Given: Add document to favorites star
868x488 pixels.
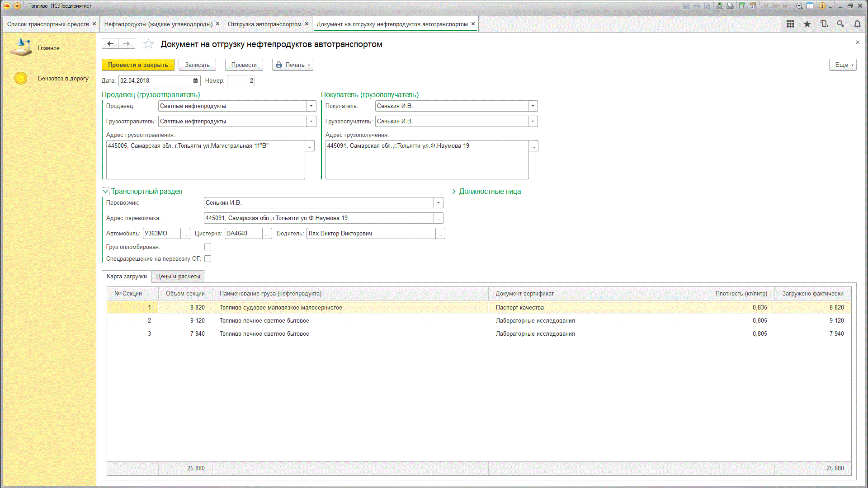Looking at the screenshot, I should click(148, 44).
